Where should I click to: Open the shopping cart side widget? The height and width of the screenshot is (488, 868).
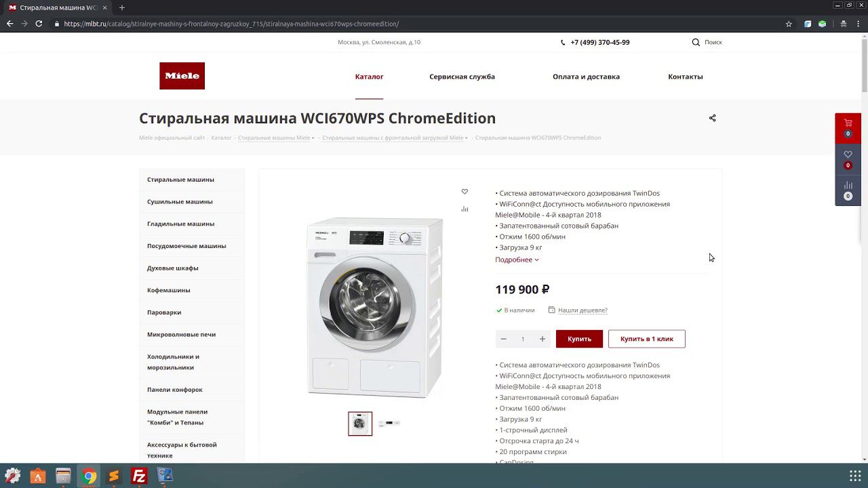click(x=848, y=127)
